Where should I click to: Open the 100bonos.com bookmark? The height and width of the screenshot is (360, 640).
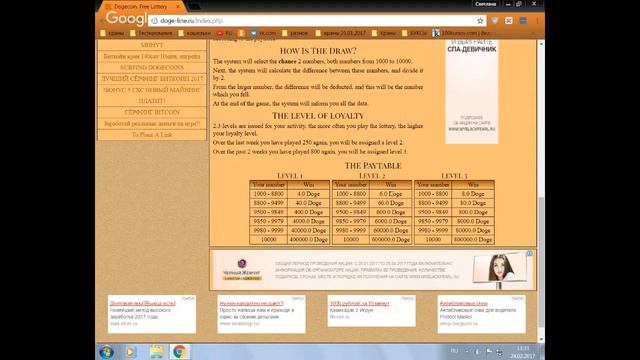462,33
